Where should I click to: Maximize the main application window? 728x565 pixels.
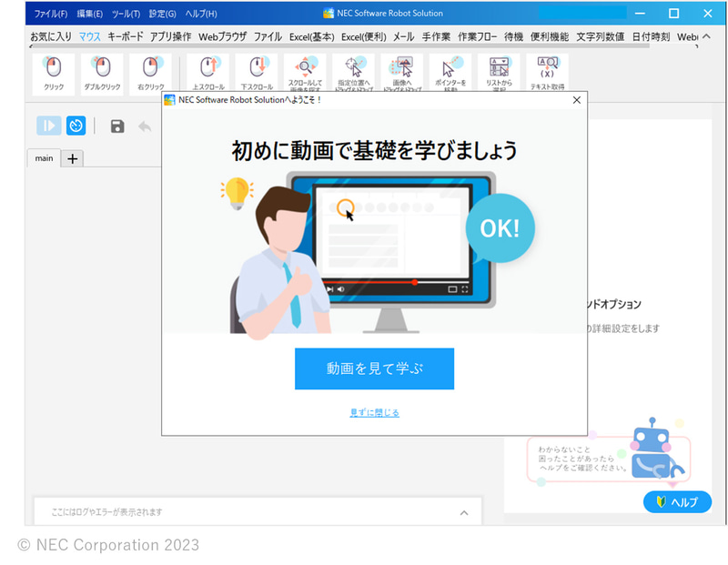[673, 14]
